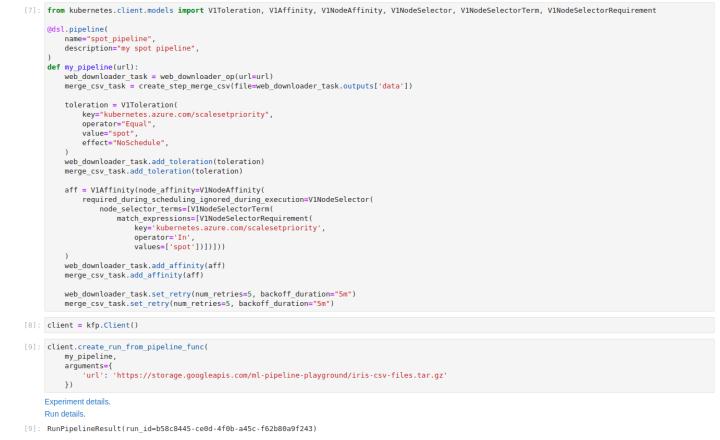Click web_downloader_task.add_toleration(toleration) line

point(164,162)
